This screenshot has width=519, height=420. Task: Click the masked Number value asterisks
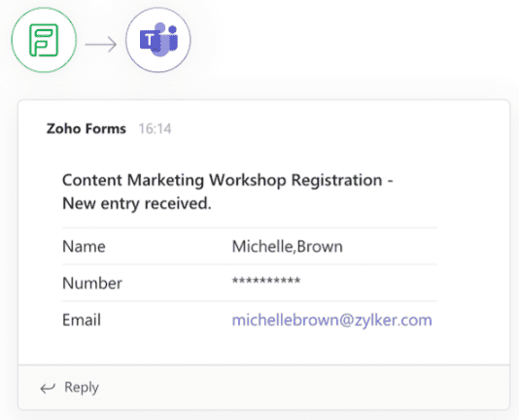tap(266, 281)
